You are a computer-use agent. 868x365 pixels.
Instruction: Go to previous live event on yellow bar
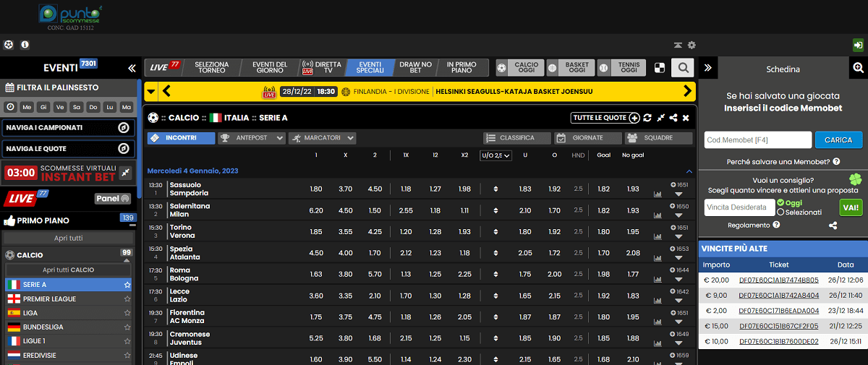click(x=166, y=91)
